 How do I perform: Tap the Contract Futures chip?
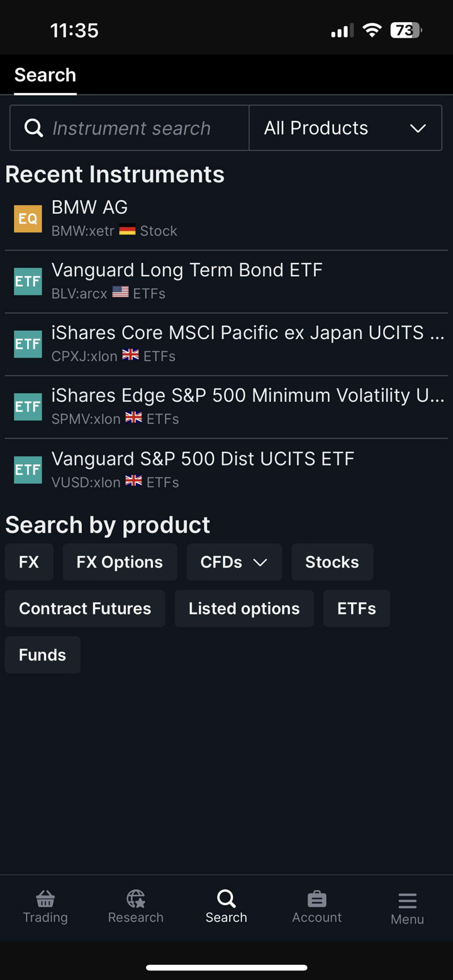pos(85,608)
